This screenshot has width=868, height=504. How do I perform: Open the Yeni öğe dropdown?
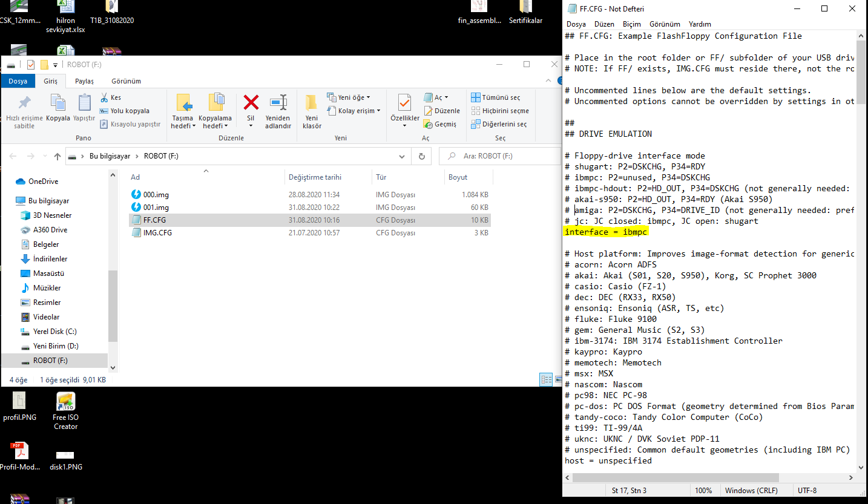[x=348, y=97]
